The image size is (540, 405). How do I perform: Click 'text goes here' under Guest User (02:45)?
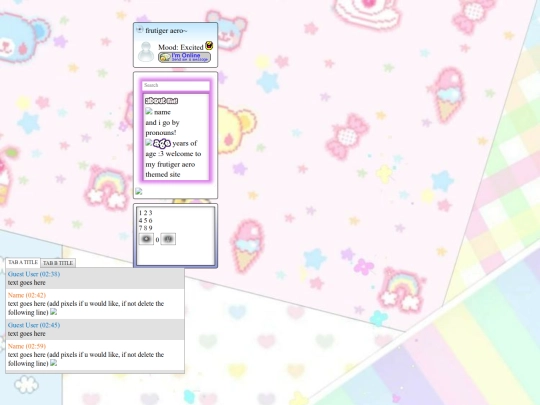point(27,334)
